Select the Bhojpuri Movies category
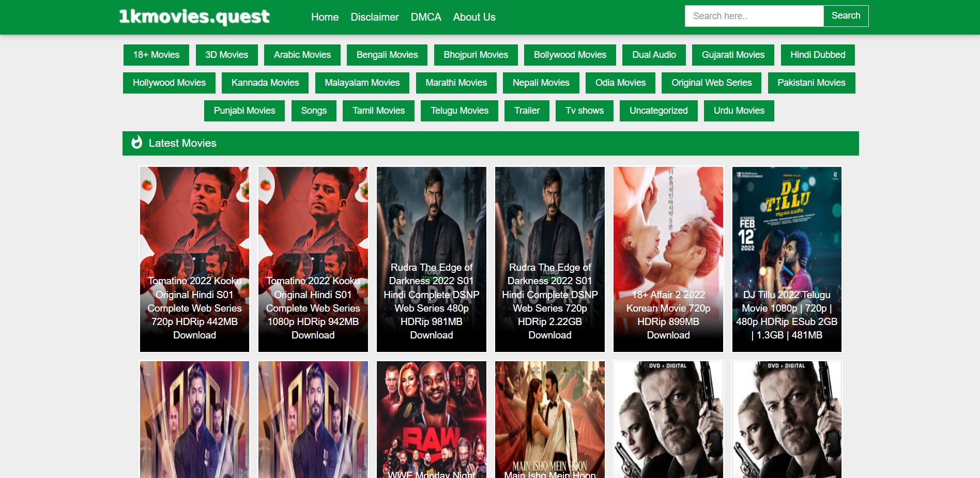 click(476, 55)
